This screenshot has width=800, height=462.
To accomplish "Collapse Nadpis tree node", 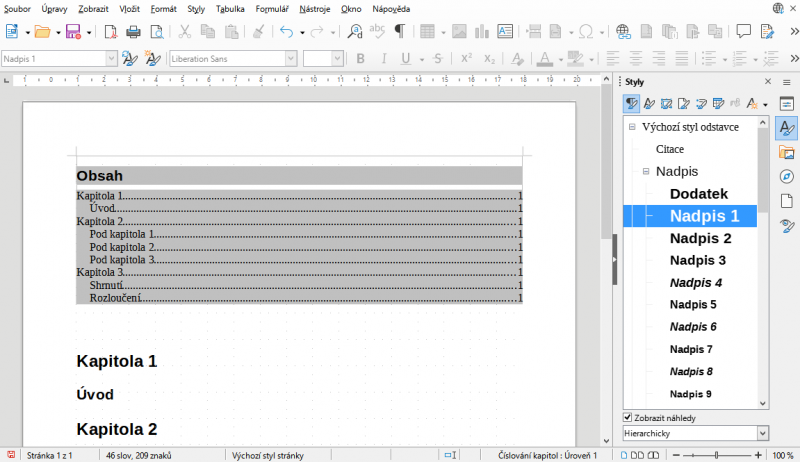I will click(x=646, y=171).
